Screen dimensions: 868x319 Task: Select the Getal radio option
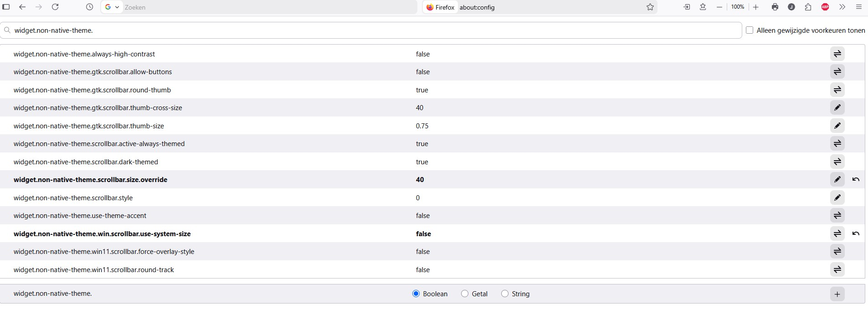coord(465,294)
